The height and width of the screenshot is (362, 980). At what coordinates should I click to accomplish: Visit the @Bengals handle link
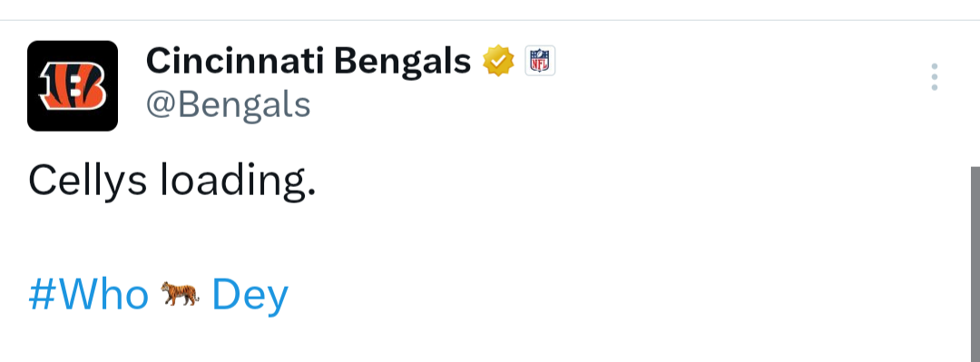pyautogui.click(x=228, y=105)
